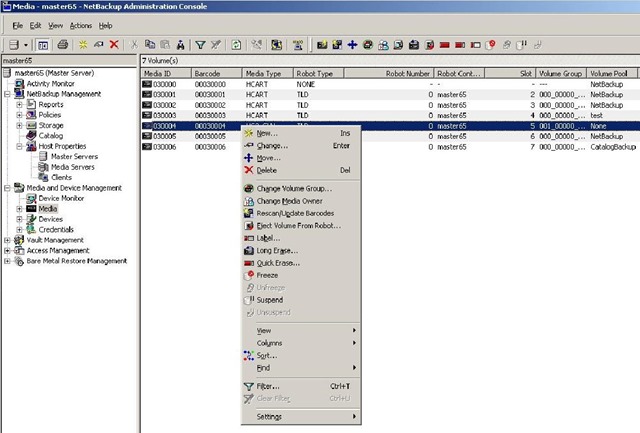
Task: Select Clients in the tree
Action: click(x=61, y=178)
